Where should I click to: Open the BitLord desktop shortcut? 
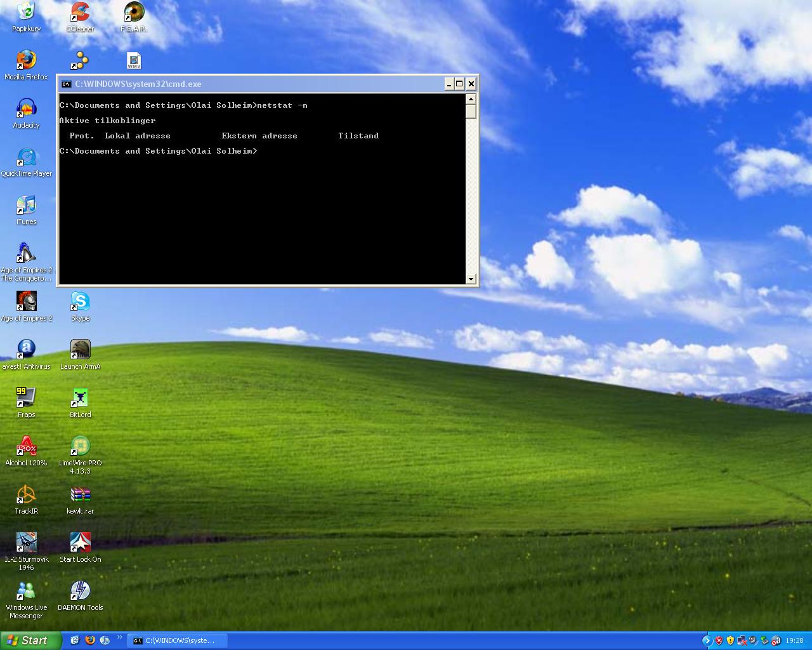click(80, 403)
